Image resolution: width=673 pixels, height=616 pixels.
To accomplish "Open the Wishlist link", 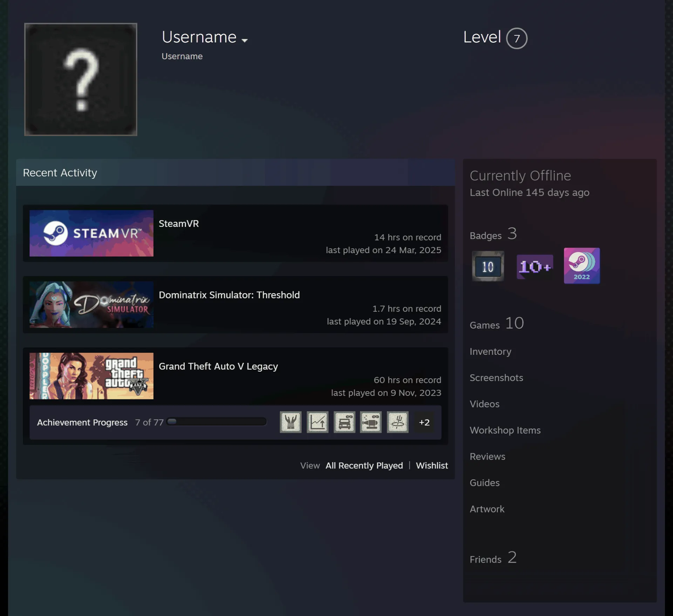I will (432, 466).
